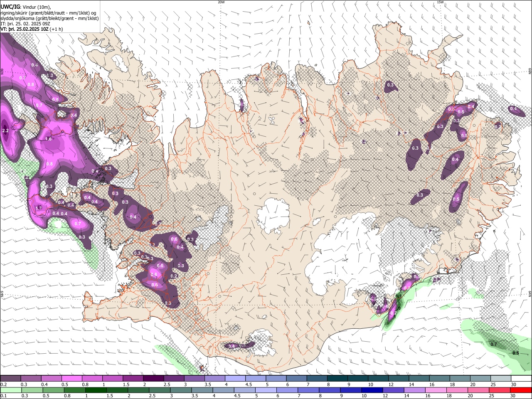
Task: Pick the lower legend swatch starting at 5
Action: (x=266, y=390)
